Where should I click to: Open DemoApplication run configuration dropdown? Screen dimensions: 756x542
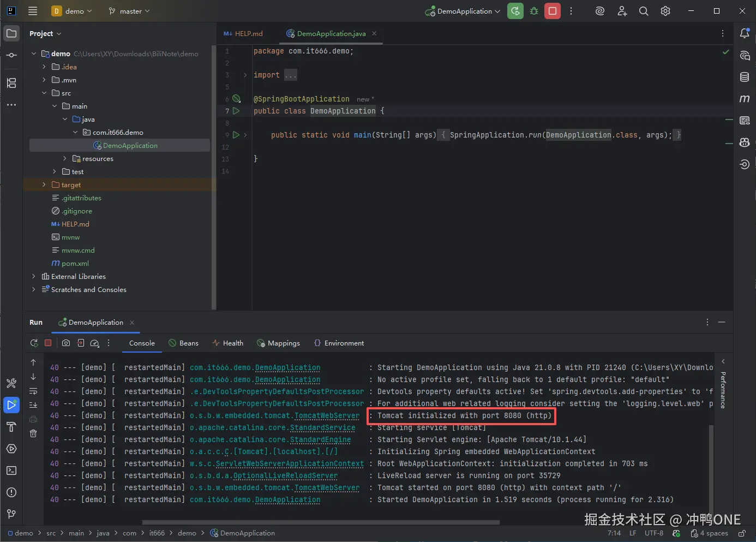463,11
